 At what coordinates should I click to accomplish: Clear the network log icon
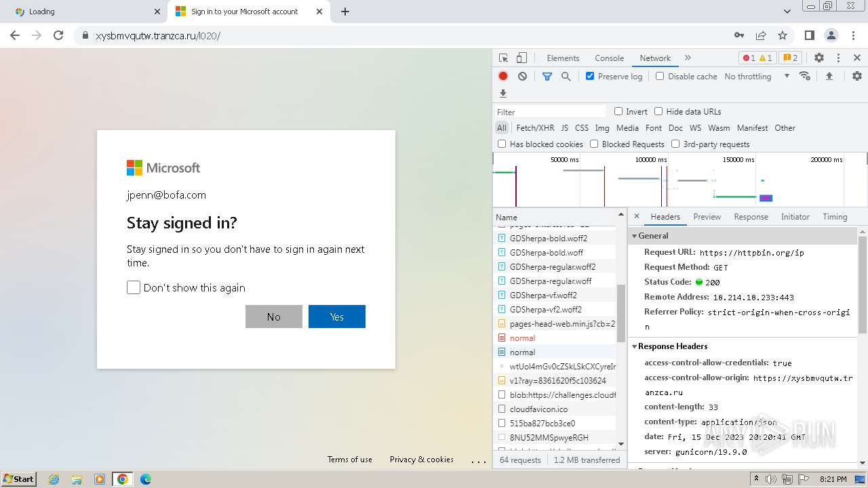(x=522, y=77)
